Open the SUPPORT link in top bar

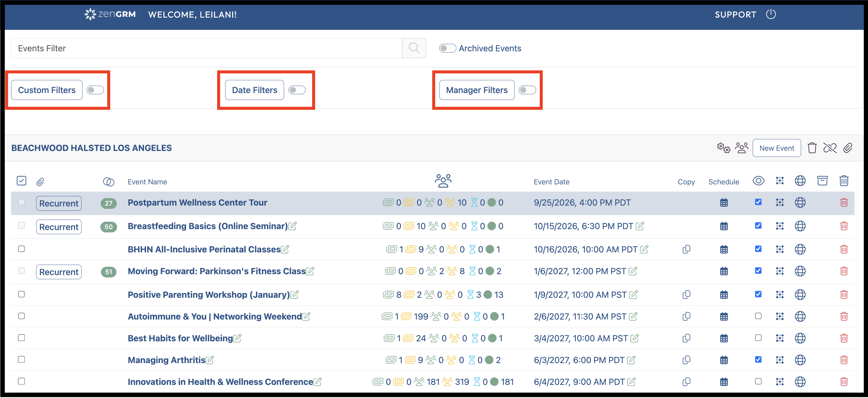point(735,14)
